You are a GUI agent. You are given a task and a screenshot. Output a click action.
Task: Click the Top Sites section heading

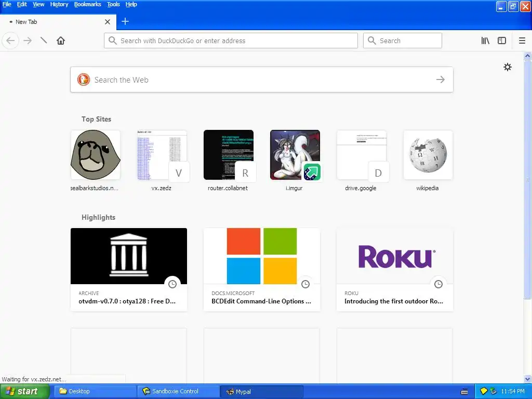[x=96, y=119]
